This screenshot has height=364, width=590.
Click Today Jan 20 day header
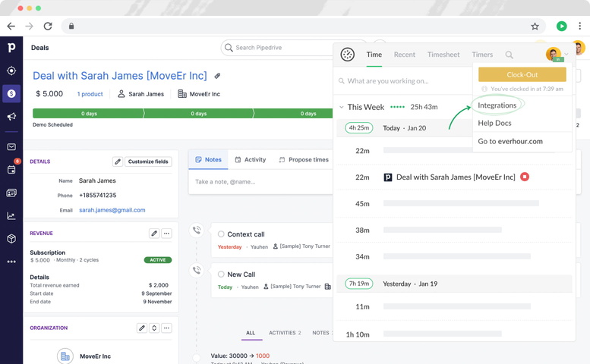click(x=405, y=128)
